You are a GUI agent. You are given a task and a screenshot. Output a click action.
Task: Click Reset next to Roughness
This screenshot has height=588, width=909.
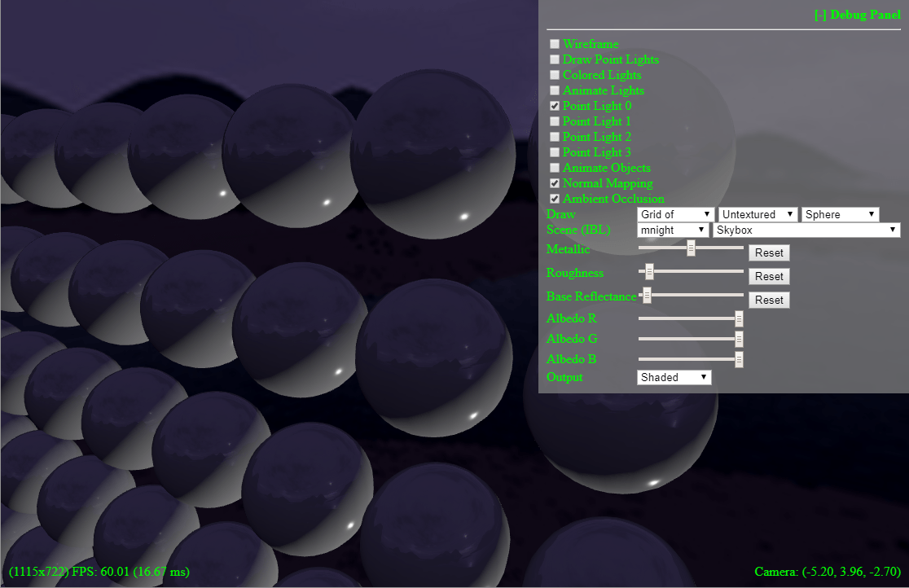769,276
